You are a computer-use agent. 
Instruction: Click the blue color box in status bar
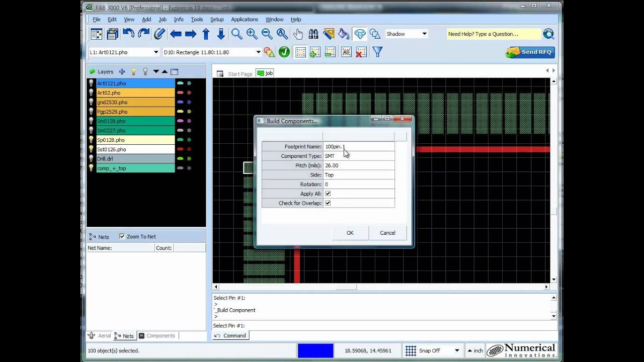click(x=315, y=350)
